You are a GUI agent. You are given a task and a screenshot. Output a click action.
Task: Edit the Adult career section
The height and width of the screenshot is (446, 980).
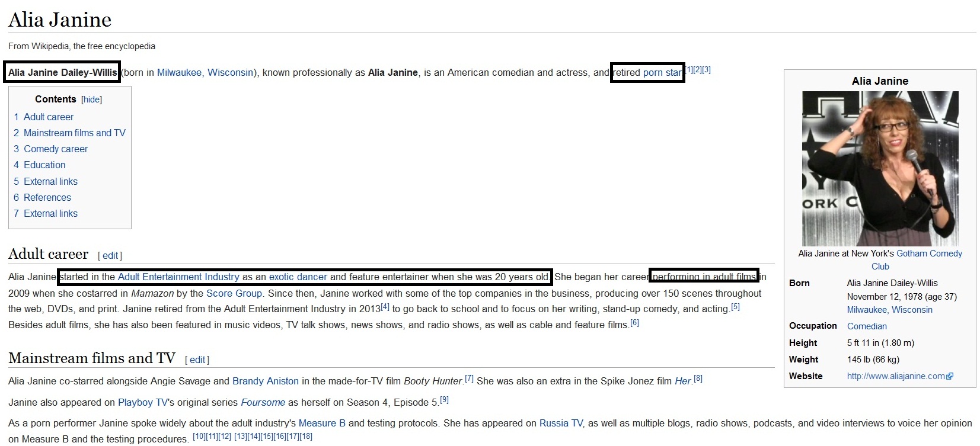click(110, 256)
